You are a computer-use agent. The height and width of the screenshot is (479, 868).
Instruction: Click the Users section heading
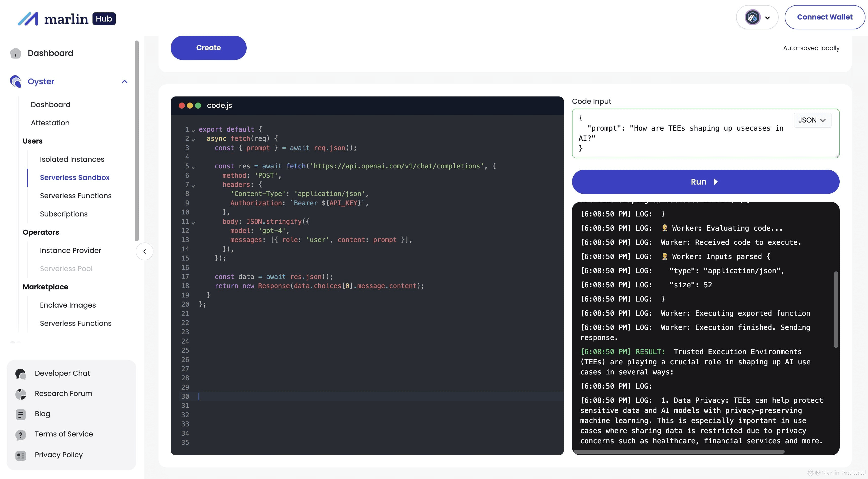33,141
